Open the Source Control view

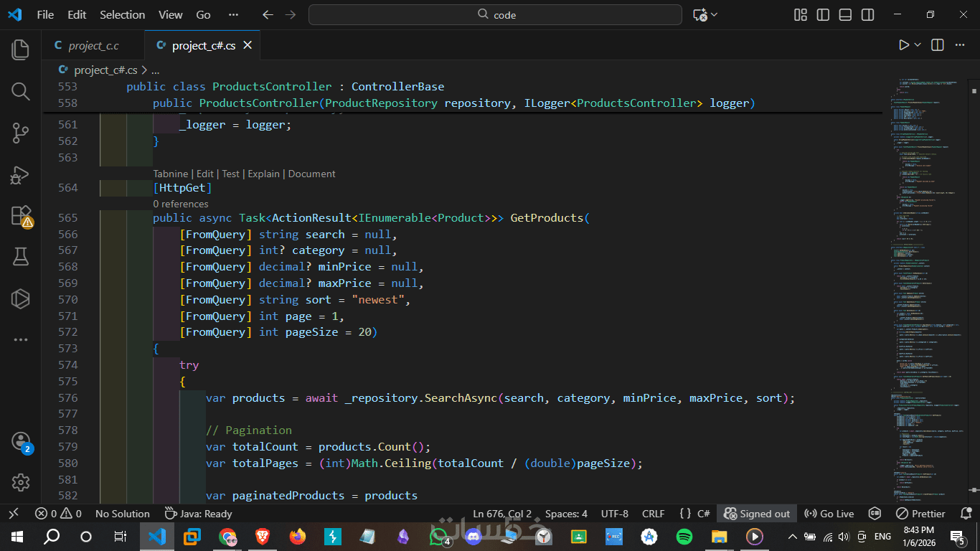click(20, 133)
